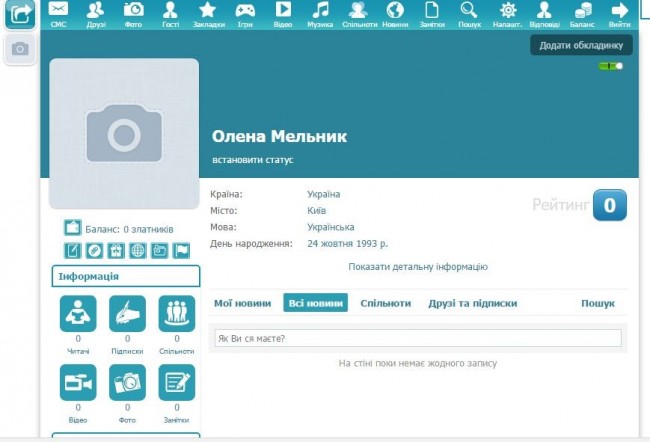This screenshot has height=442, width=650.
Task: Open Гості guests page
Action: pyautogui.click(x=170, y=14)
